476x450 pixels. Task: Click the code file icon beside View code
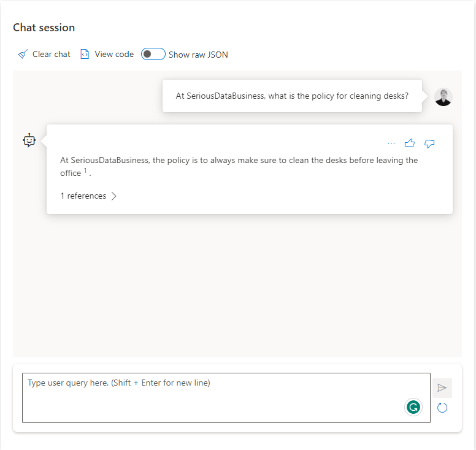pyautogui.click(x=85, y=54)
